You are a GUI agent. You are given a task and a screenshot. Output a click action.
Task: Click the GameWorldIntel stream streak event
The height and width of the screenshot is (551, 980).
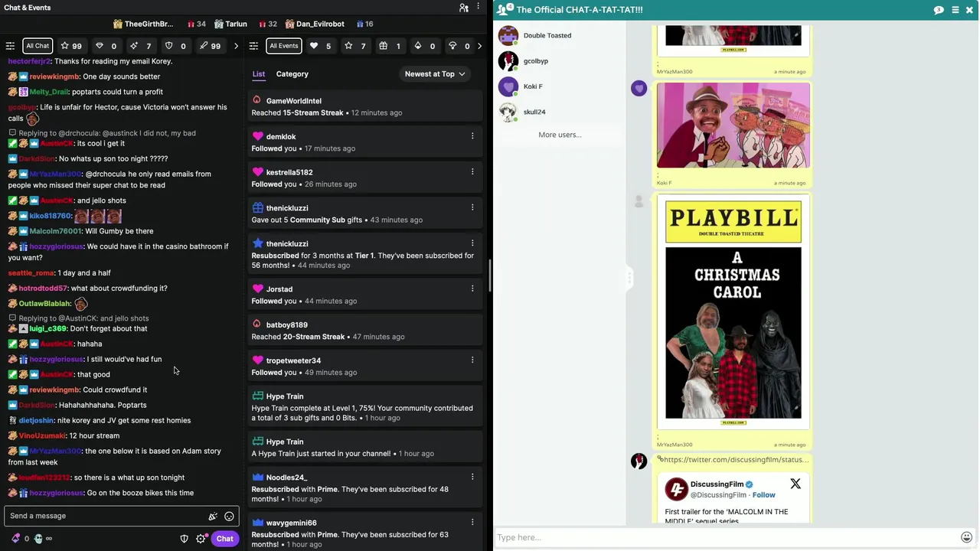point(366,106)
